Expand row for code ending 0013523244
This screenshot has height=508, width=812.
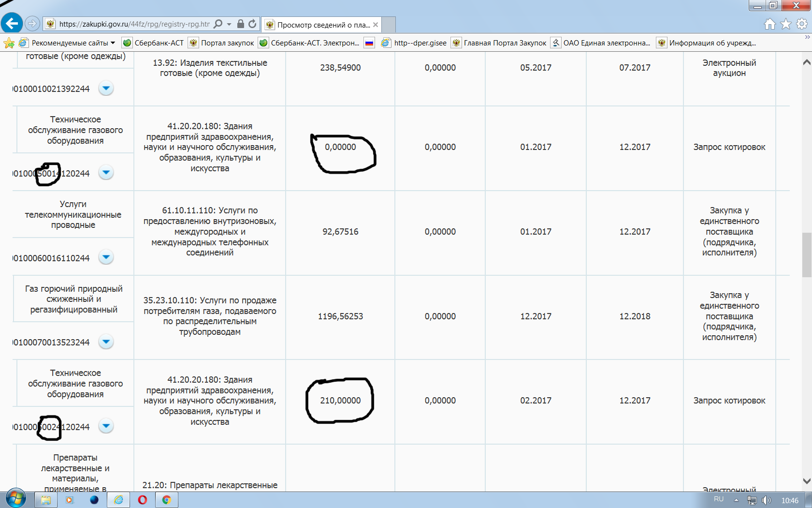click(x=106, y=342)
